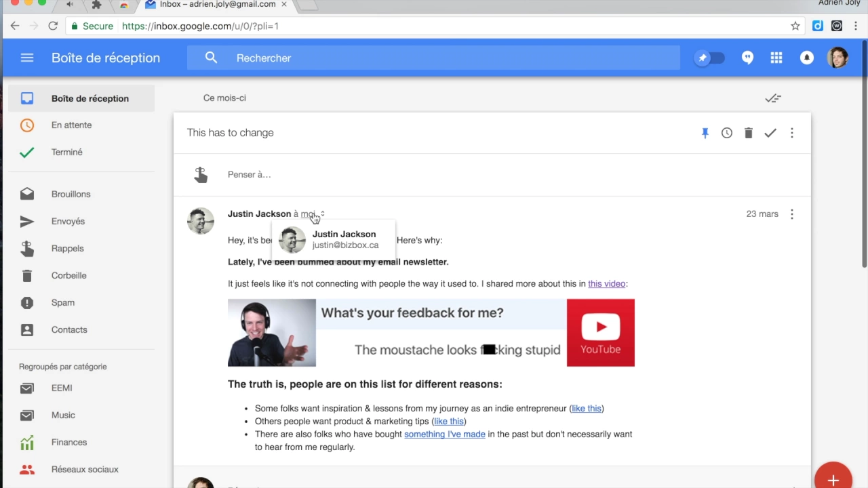Switch to the puzzle-piece extensions tab
The width and height of the screenshot is (868, 488).
tap(96, 5)
